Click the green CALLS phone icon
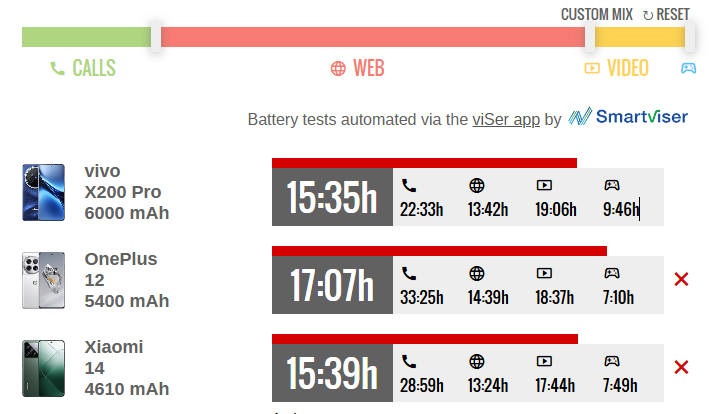Screen dimensions: 709x414 57,68
